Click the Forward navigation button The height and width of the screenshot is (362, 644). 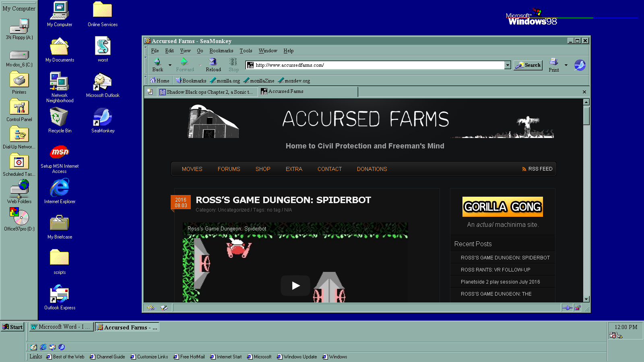pos(185,65)
